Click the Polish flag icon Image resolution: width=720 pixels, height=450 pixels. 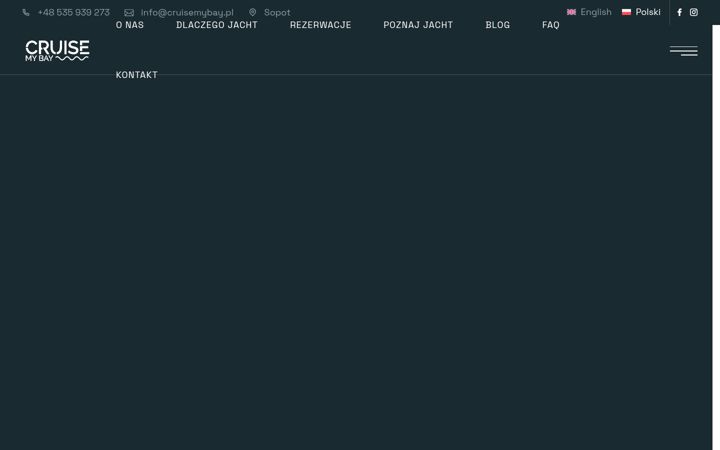tap(626, 12)
